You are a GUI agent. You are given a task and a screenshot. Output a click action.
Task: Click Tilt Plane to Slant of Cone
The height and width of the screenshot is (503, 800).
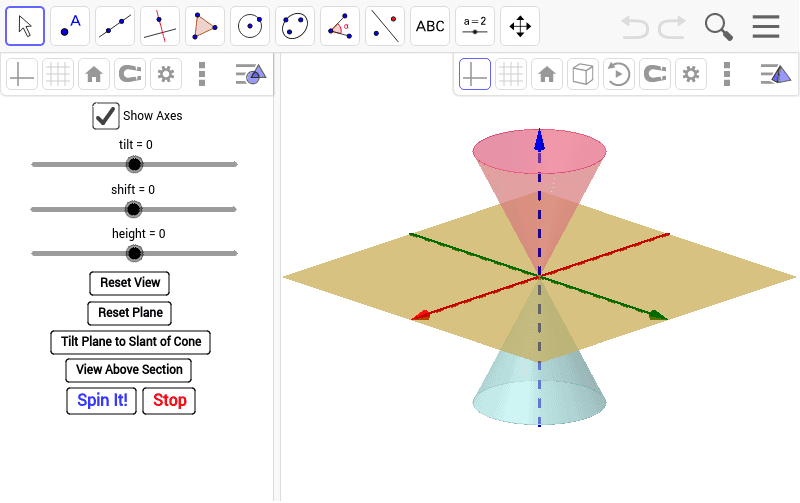[x=131, y=342]
